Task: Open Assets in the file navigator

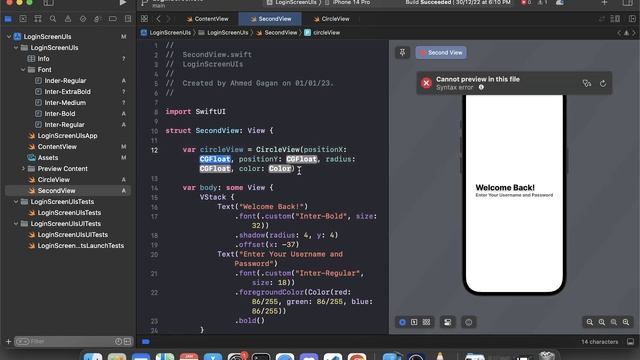Action: pos(48,158)
